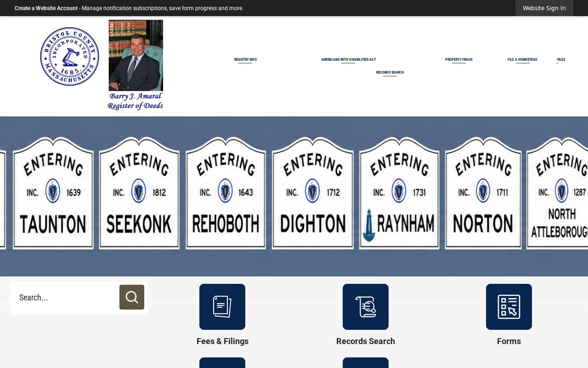Open the Records Search scroll icon
The width and height of the screenshot is (588, 368).
coord(366,307)
